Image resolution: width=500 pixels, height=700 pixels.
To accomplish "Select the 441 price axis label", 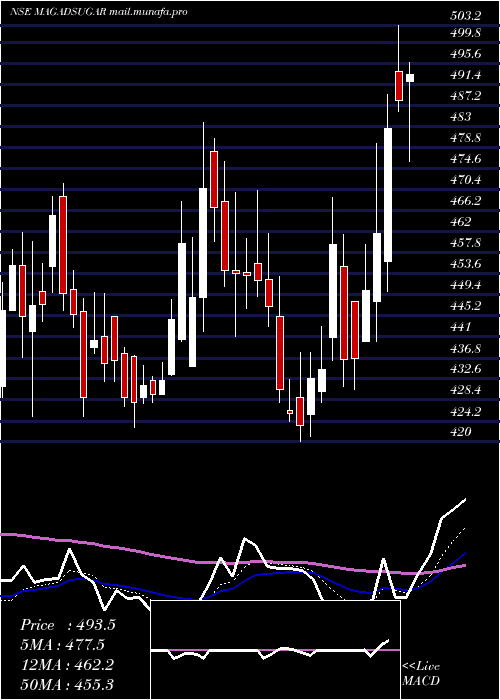I will (x=461, y=327).
